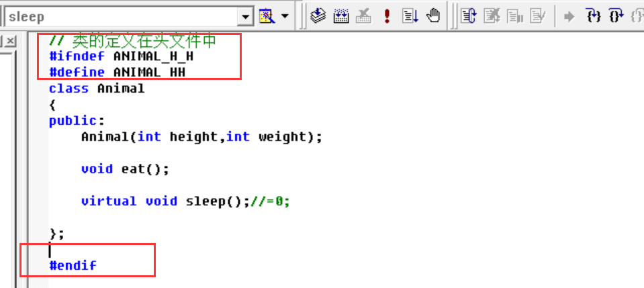Click the Step Into braces icon
The image size is (644, 288).
coord(594,16)
